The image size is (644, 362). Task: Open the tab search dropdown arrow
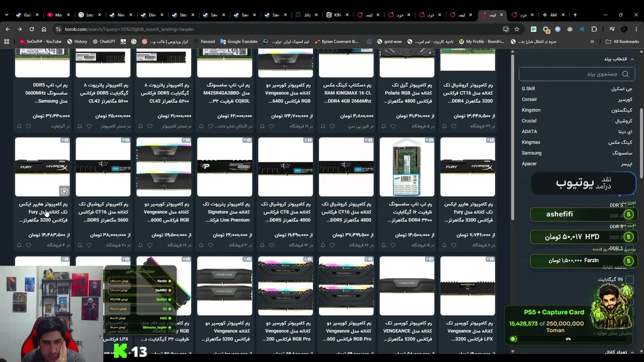[x=8, y=15]
